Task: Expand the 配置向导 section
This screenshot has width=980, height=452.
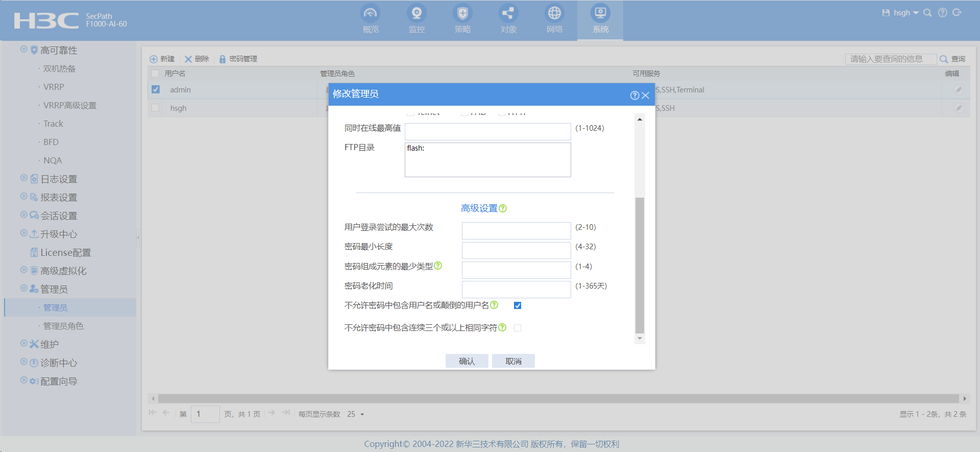Action: tap(23, 380)
